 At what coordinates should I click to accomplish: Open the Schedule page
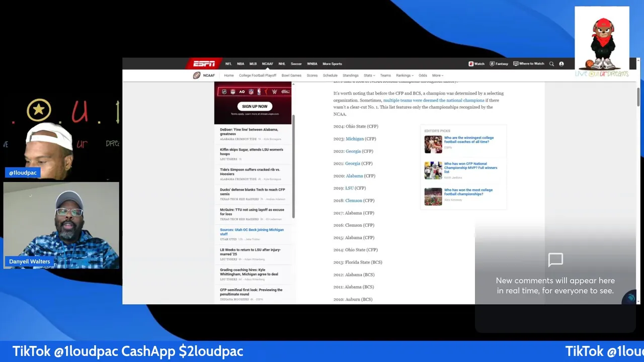(x=330, y=75)
